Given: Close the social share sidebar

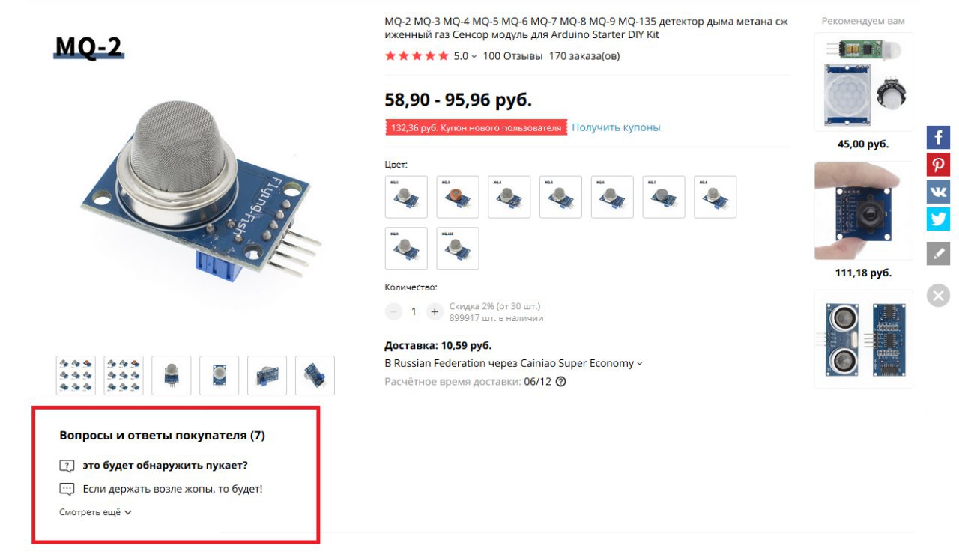Looking at the screenshot, I should pyautogui.click(x=938, y=295).
